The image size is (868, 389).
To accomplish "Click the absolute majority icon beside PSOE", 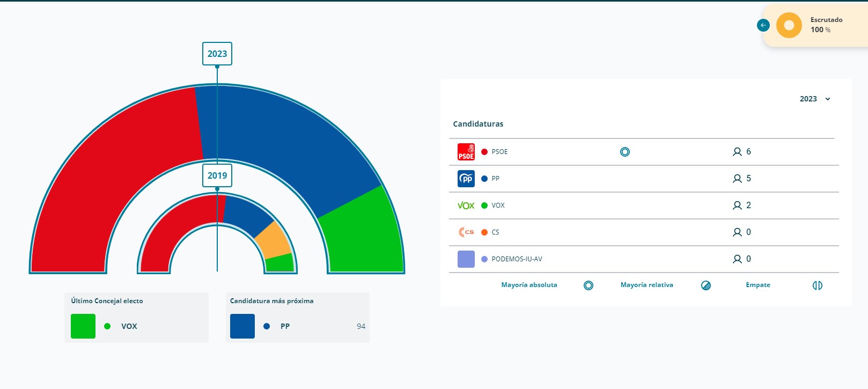I will pyautogui.click(x=624, y=152).
